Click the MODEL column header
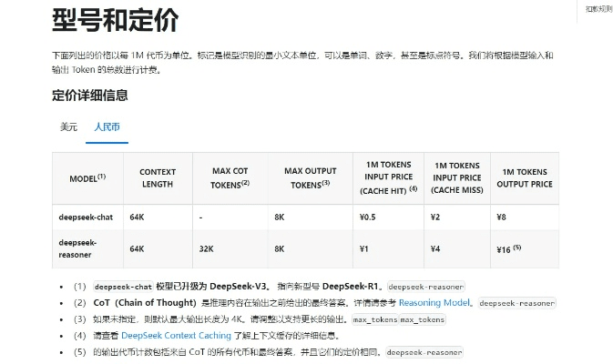The height and width of the screenshot is (364, 613). click(x=87, y=177)
